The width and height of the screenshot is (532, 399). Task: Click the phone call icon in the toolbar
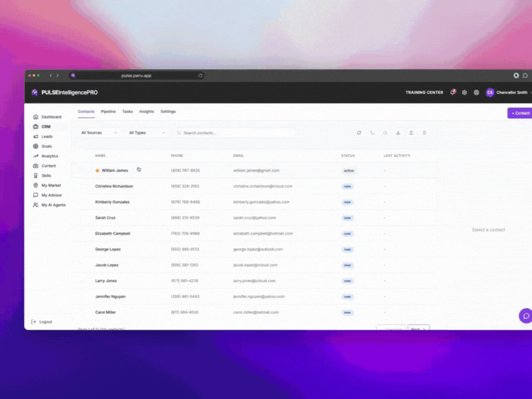coord(372,133)
